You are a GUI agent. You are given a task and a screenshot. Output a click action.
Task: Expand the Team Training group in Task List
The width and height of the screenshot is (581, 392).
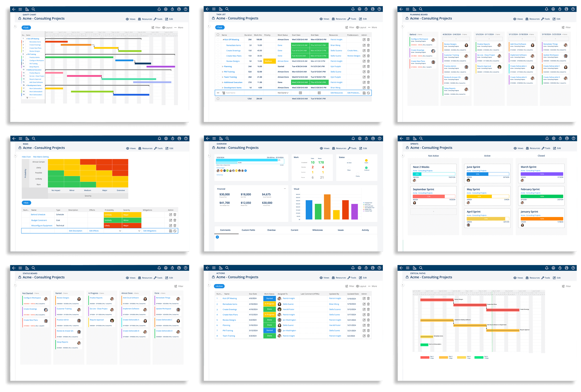(223, 77)
